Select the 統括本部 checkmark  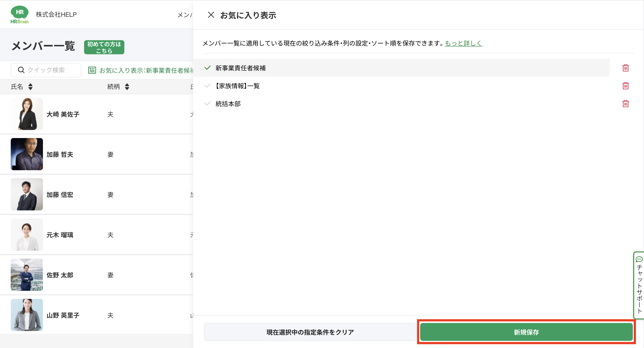(207, 104)
